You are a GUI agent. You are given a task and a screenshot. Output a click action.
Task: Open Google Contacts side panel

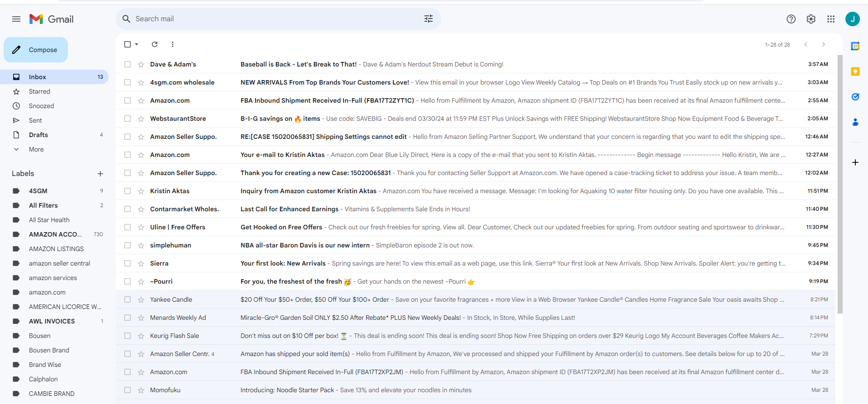coord(855,122)
